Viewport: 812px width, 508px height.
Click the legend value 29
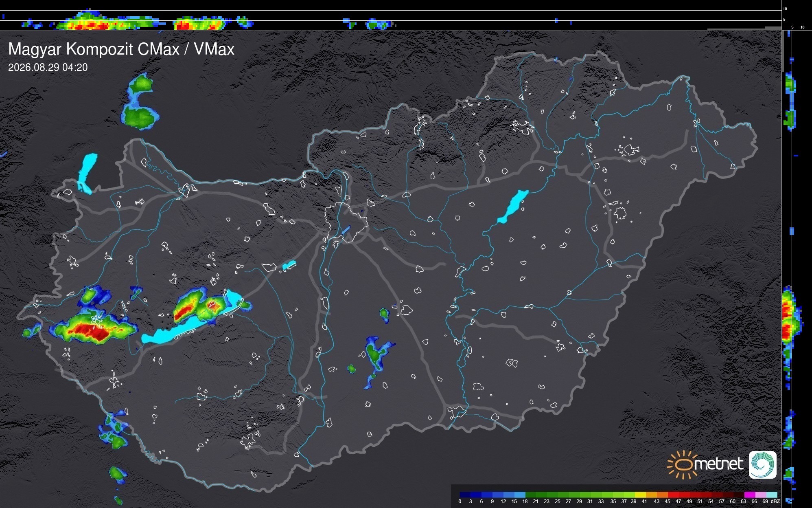click(x=579, y=501)
